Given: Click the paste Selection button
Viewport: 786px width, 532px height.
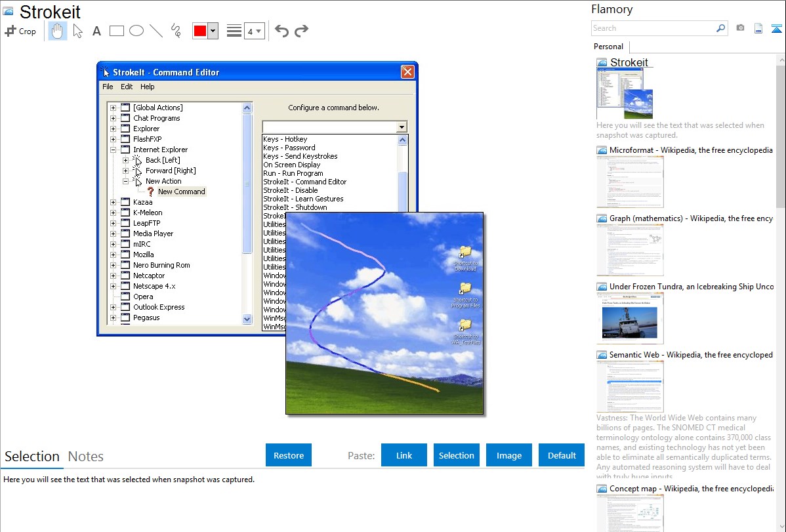Looking at the screenshot, I should tap(457, 455).
